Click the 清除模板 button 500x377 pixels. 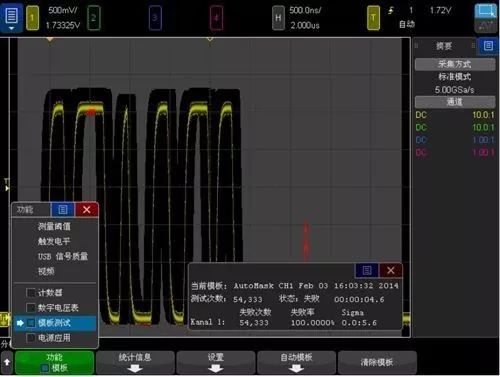coord(377,362)
